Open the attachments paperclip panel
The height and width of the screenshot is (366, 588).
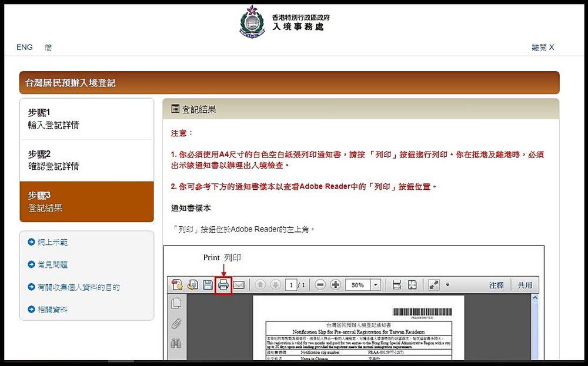point(175,323)
